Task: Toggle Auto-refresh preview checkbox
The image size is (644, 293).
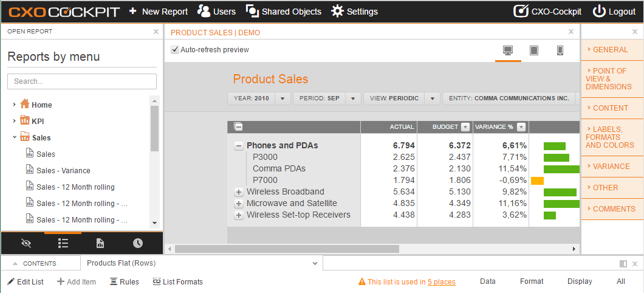Action: pyautogui.click(x=175, y=50)
